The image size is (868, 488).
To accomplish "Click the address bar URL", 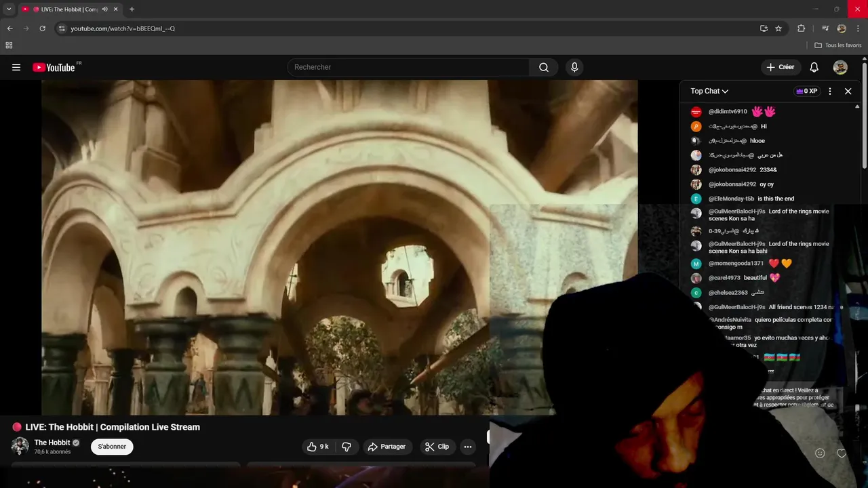I will (123, 28).
